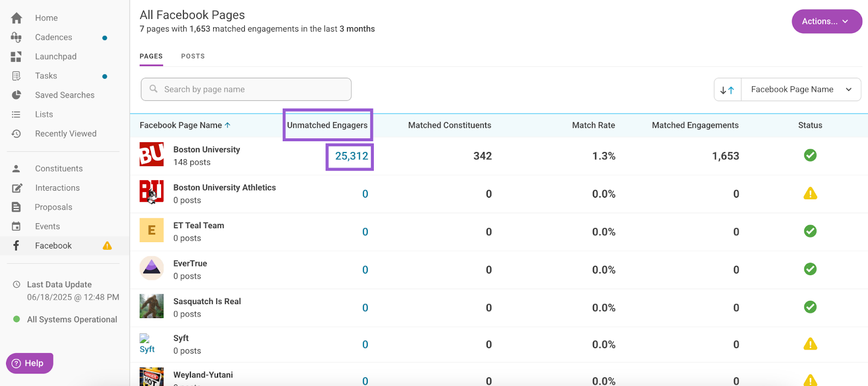Click the sort direction arrows button

pos(727,90)
